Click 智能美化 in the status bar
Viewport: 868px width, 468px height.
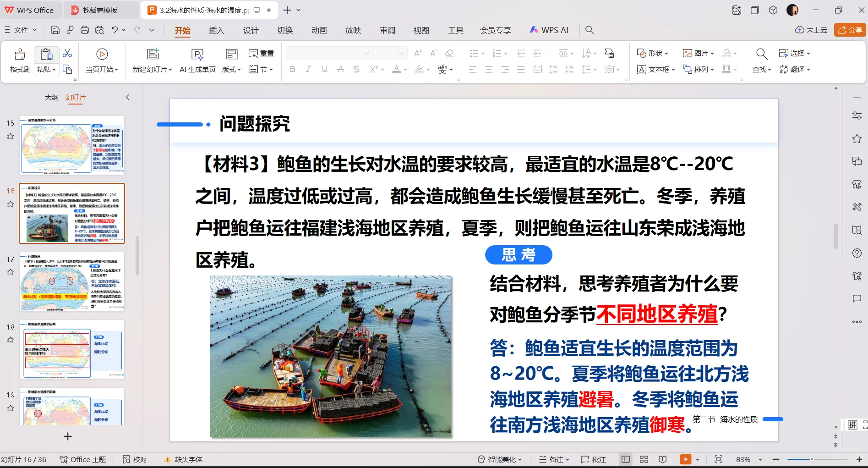click(x=500, y=459)
